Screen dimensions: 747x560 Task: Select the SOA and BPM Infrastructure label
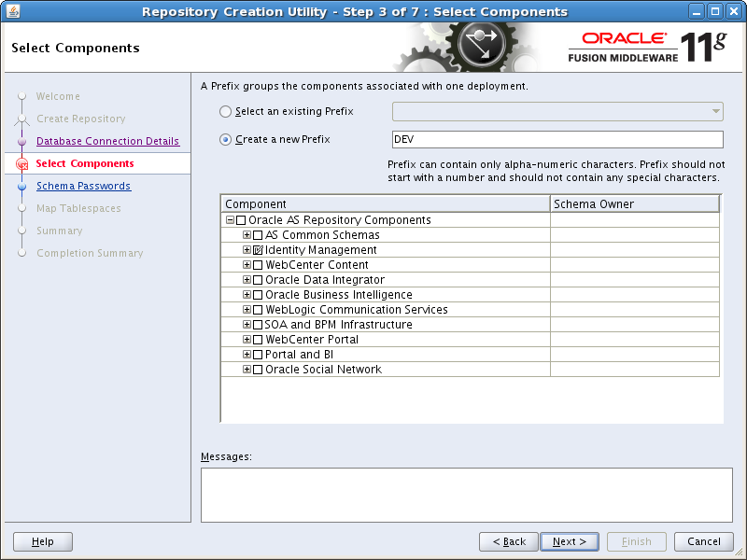tap(338, 325)
